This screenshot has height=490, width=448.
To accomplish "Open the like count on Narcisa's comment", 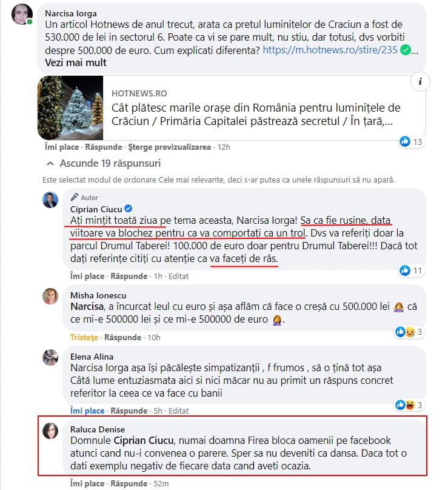I will (x=412, y=142).
